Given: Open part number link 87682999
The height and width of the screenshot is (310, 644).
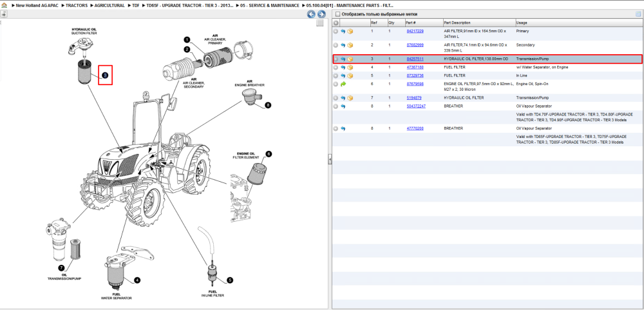Looking at the screenshot, I should point(415,45).
